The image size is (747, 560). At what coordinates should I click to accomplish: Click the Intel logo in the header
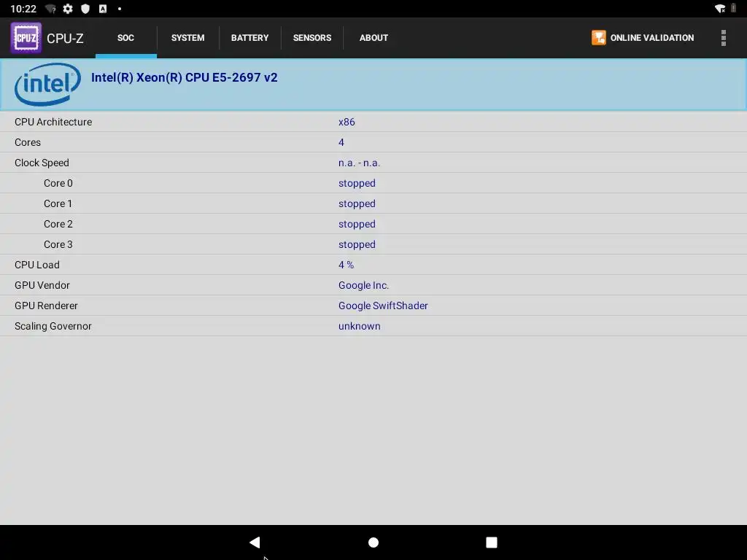pyautogui.click(x=47, y=84)
